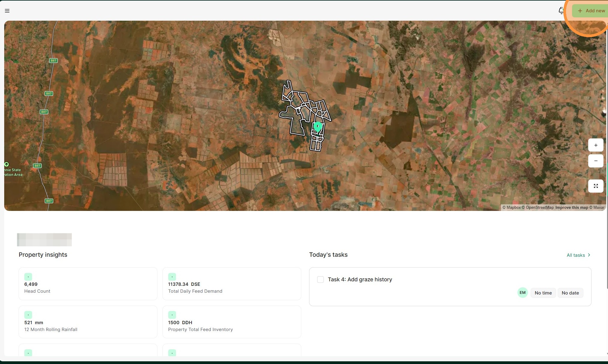Click the notifications bell icon
The width and height of the screenshot is (608, 364).
tap(561, 11)
